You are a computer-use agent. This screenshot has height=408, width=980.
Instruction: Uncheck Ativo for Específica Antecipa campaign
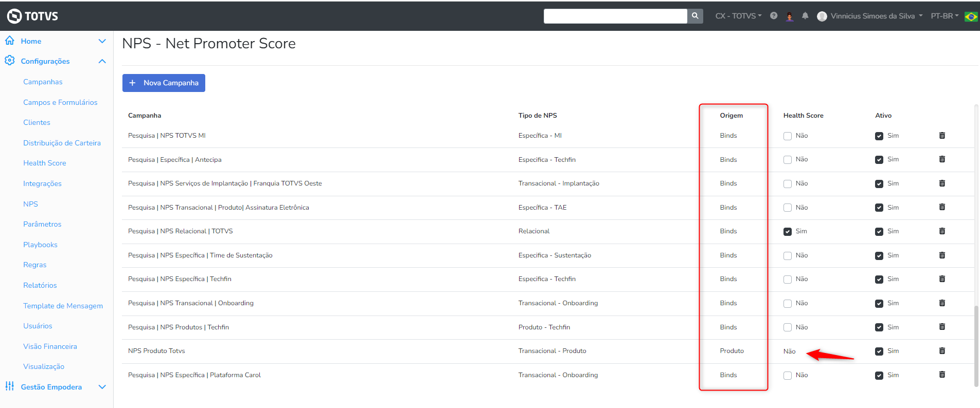tap(879, 160)
